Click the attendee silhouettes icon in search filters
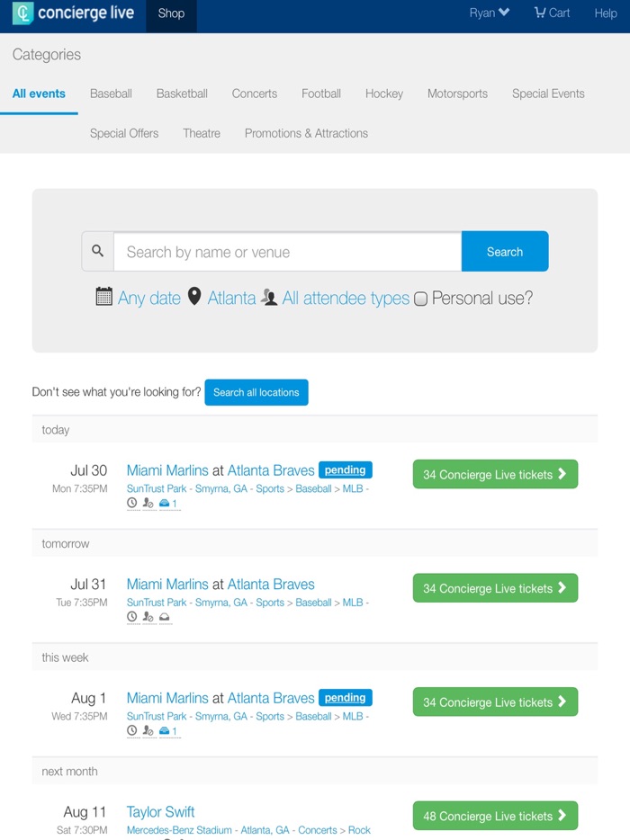 coord(270,297)
